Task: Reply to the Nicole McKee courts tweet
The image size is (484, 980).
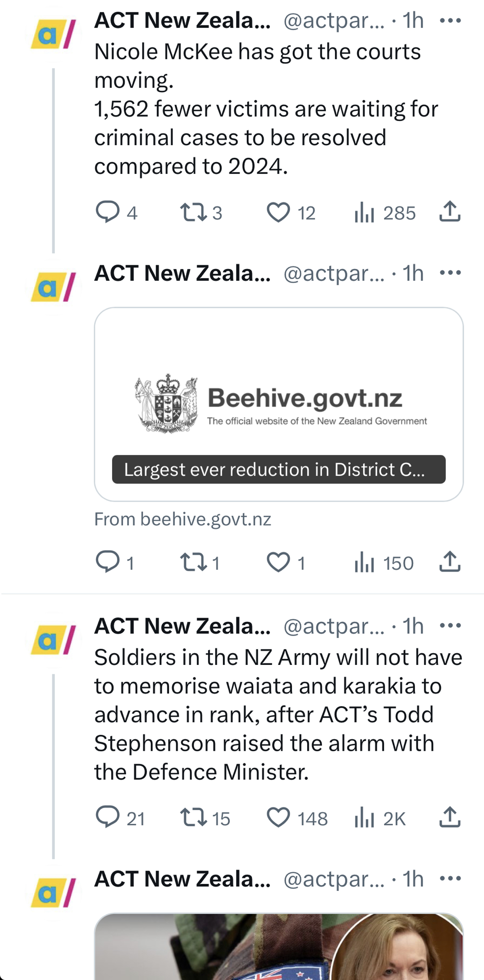Action: coord(108,212)
